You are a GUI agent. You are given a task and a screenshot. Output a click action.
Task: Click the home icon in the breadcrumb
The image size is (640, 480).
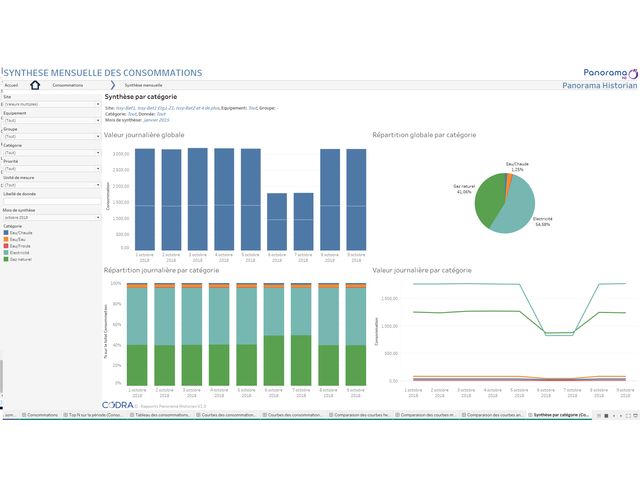35,86
